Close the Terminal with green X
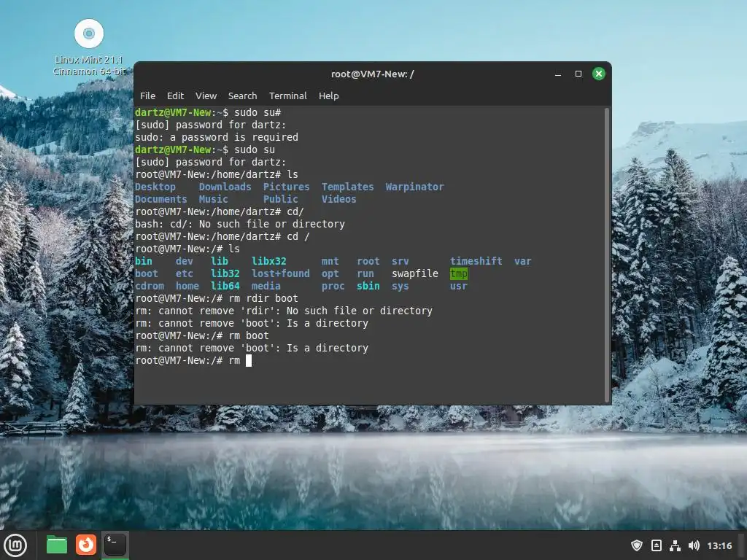747x560 pixels. coord(599,74)
